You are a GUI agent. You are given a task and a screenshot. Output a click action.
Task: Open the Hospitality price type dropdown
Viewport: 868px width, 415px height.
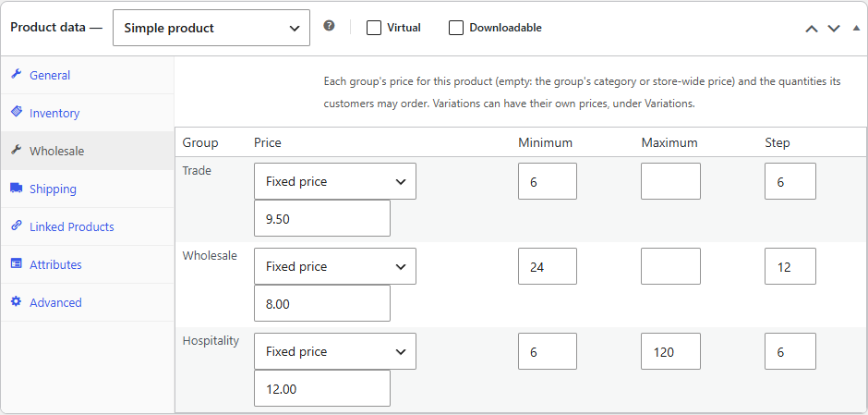[335, 351]
